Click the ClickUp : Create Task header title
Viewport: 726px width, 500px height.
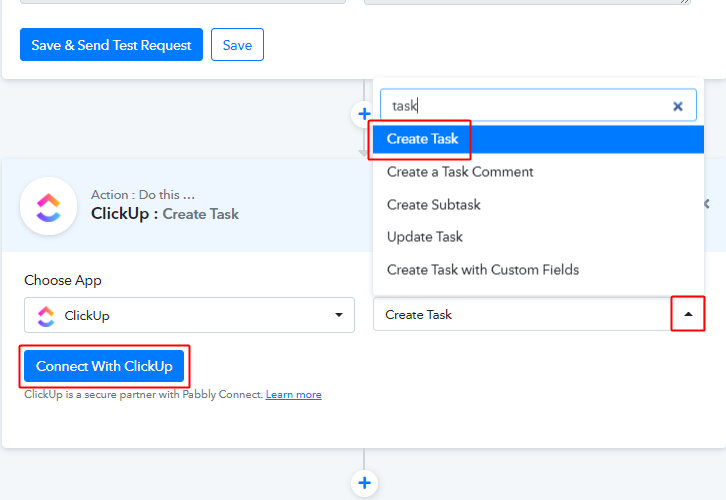tap(165, 214)
